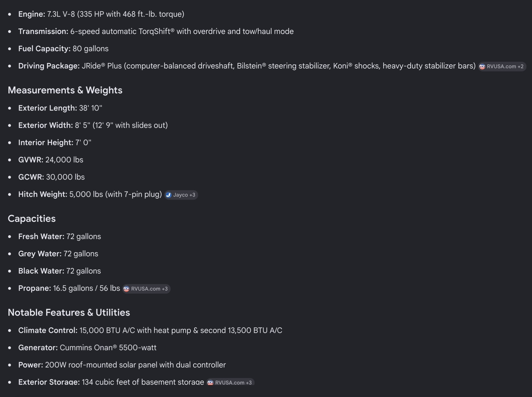Click the Notable Features & Utilities heading
Image resolution: width=532 pixels, height=397 pixels.
click(x=69, y=312)
